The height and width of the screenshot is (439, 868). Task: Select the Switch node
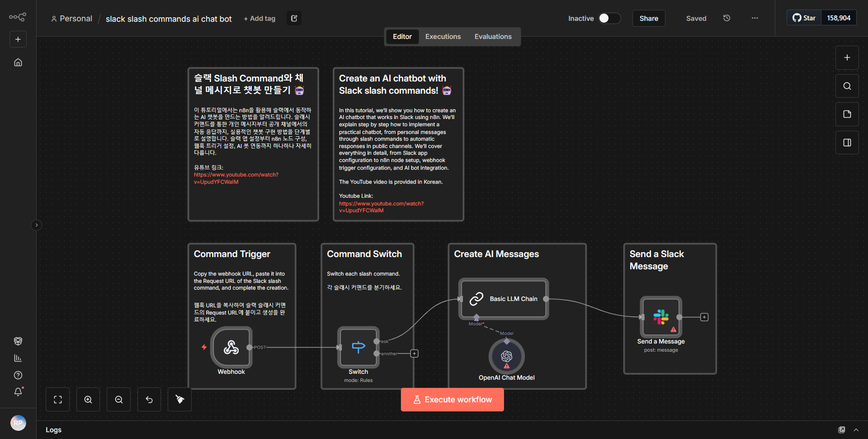[358, 348]
